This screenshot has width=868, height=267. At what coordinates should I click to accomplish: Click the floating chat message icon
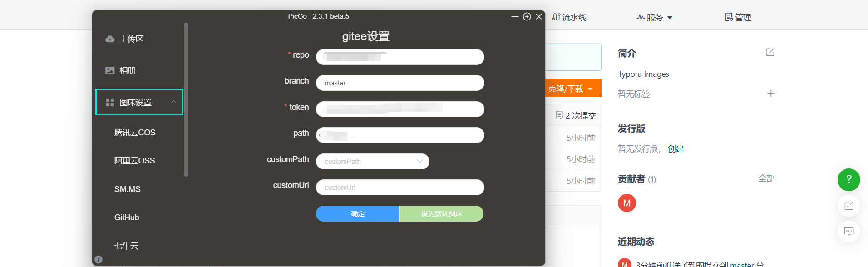(x=849, y=232)
